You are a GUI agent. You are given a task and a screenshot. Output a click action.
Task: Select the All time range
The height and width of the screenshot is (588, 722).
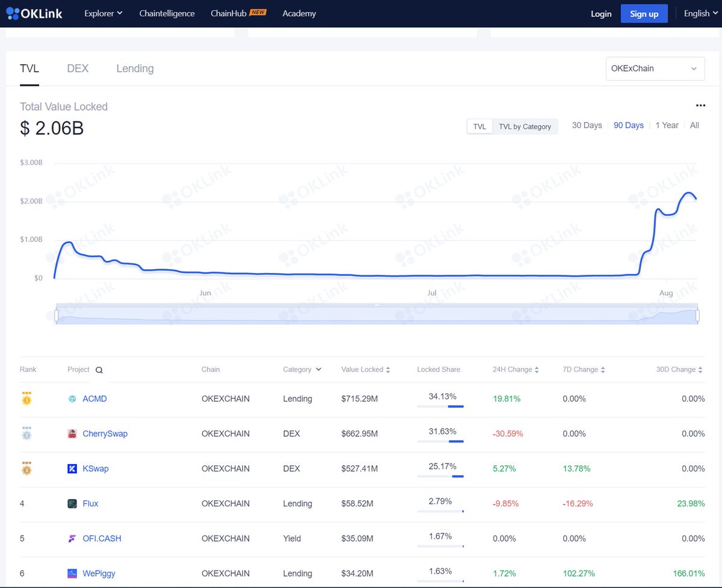point(694,125)
